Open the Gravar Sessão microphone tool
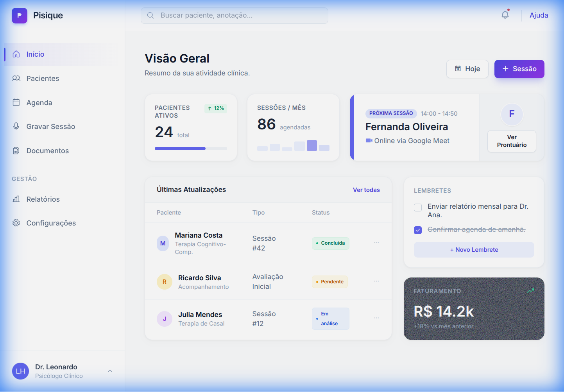 click(16, 126)
